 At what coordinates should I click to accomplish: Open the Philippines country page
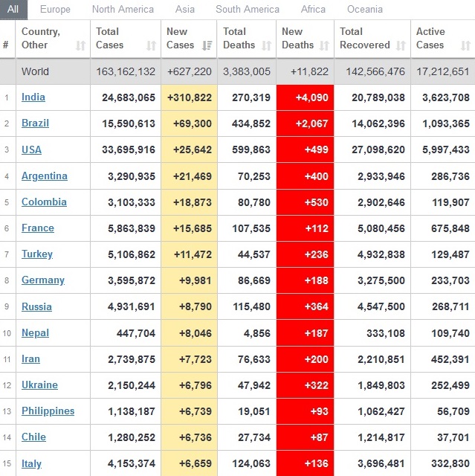pos(48,411)
